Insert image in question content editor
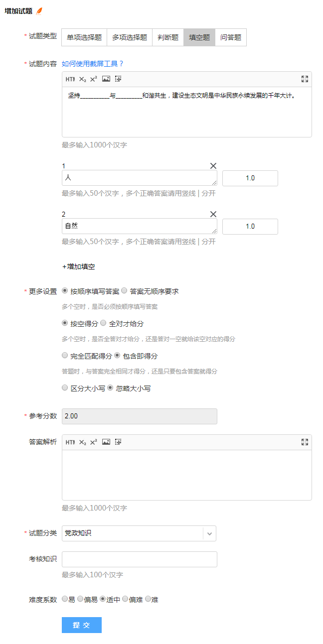 click(x=106, y=79)
